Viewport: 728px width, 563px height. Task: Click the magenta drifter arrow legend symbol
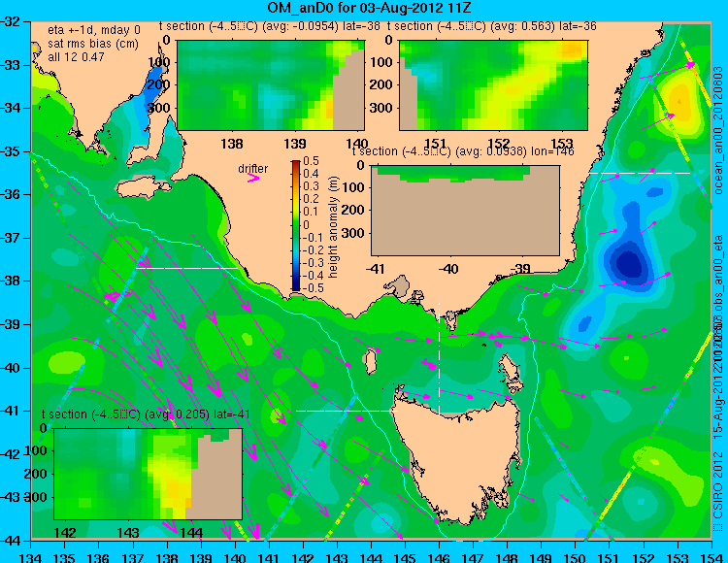point(253,178)
